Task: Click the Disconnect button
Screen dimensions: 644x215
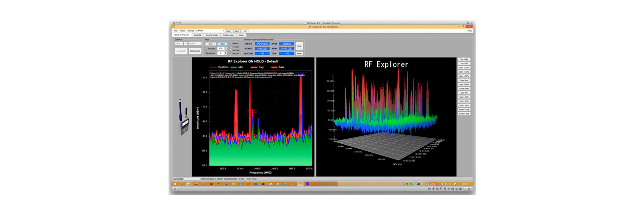Action: point(195,51)
